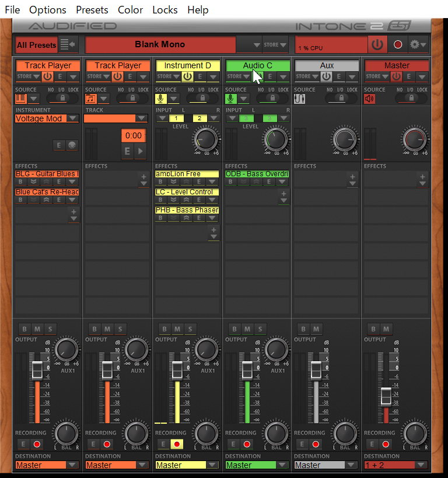Bypass the ampLion Free effect with B
Viewport: 448px width, 478px height.
coord(160,182)
